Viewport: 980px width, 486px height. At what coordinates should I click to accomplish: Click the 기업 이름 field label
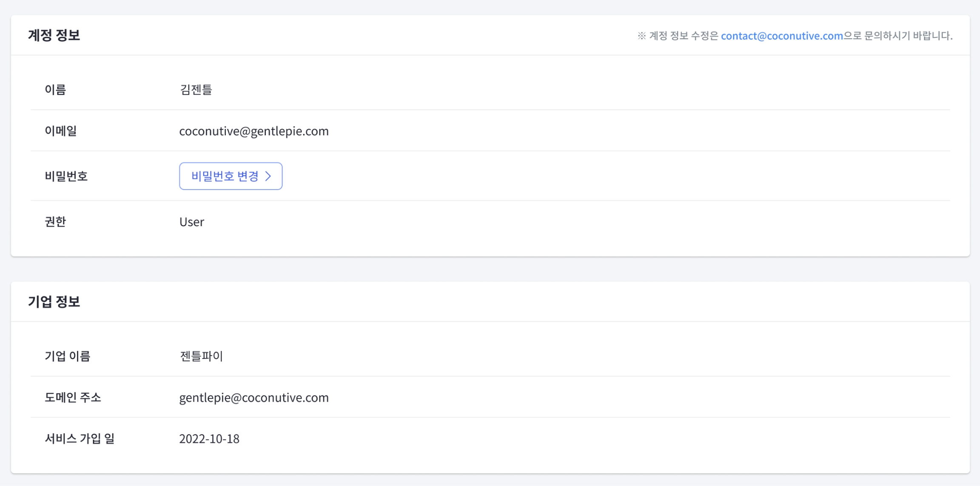(x=67, y=356)
